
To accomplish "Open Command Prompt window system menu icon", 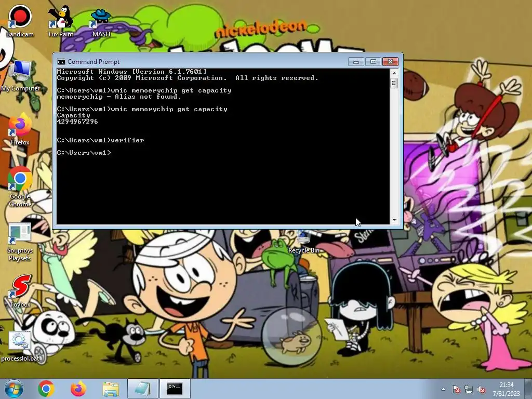I will [61, 62].
